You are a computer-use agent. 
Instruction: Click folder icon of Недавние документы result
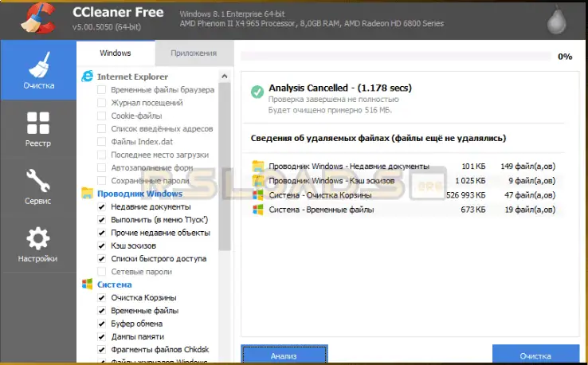click(258, 166)
